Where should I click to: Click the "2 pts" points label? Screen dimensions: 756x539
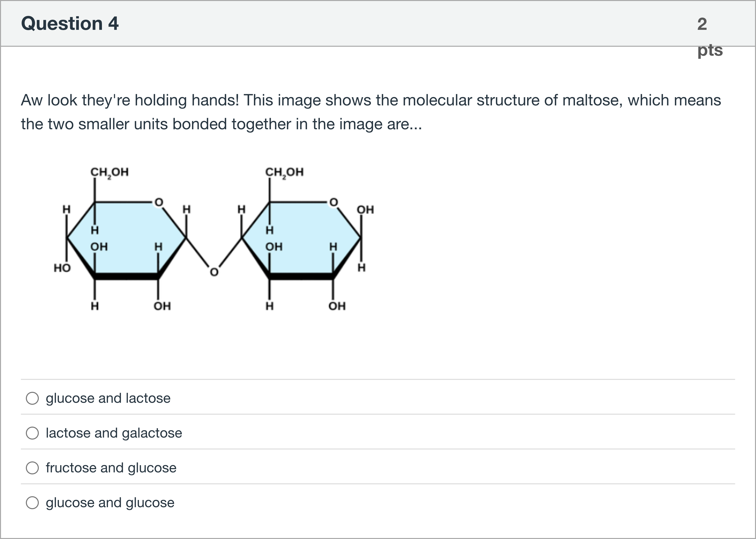(704, 37)
